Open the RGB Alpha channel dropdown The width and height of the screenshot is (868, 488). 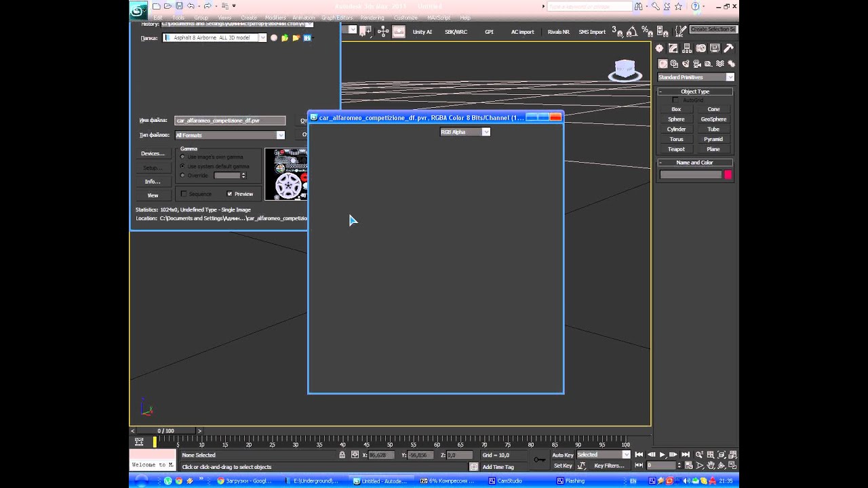(x=465, y=132)
